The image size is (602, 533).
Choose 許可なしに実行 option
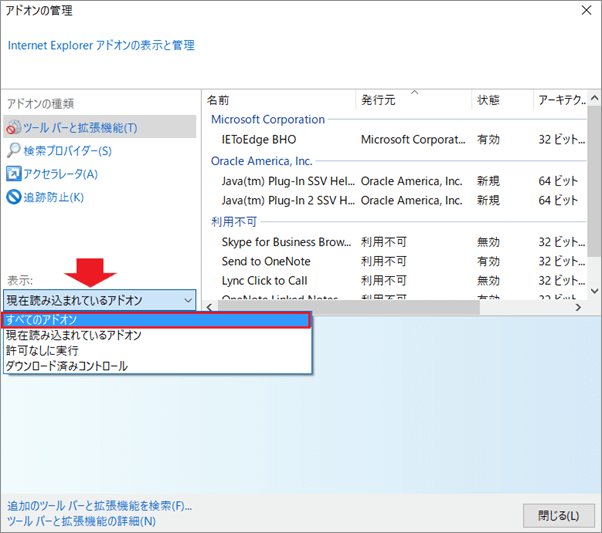click(157, 351)
